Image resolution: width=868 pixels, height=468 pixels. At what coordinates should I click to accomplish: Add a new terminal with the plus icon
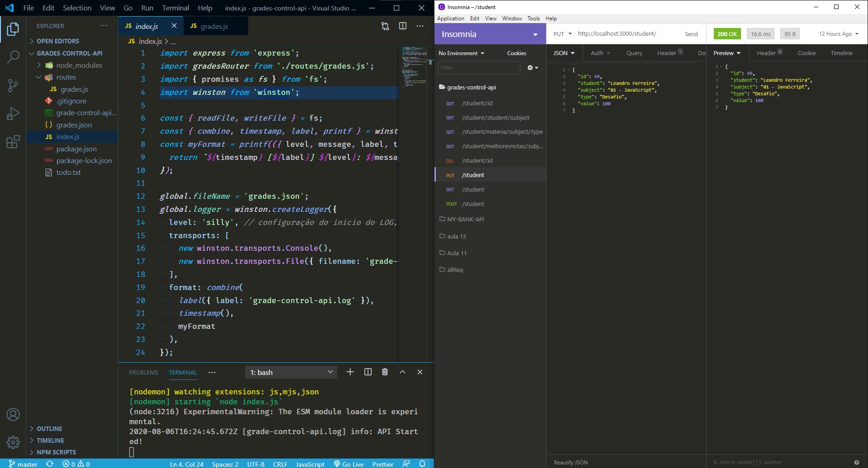click(x=350, y=372)
